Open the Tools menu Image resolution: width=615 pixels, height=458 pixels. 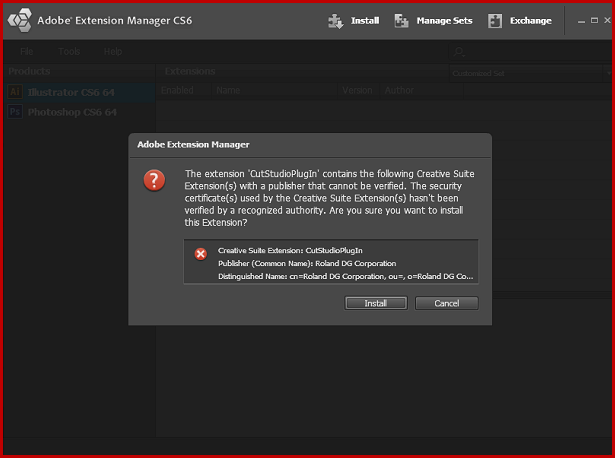click(69, 51)
